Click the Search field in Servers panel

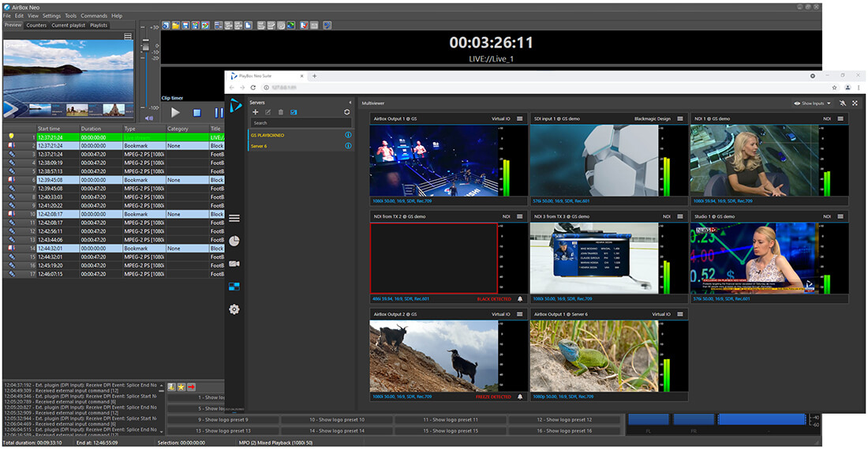[301, 123]
